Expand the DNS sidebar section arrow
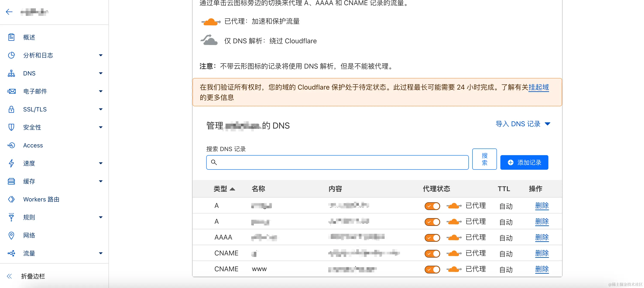Image resolution: width=644 pixels, height=288 pixels. coord(101,73)
